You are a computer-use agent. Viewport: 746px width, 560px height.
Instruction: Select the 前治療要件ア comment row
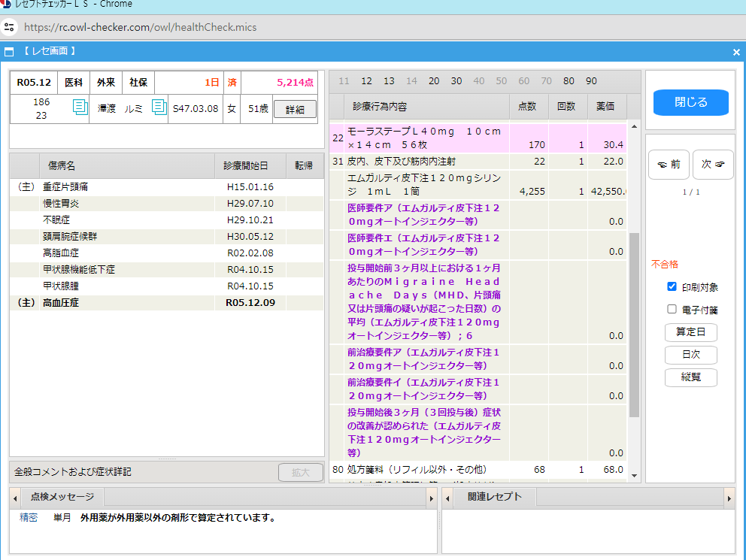[478, 359]
